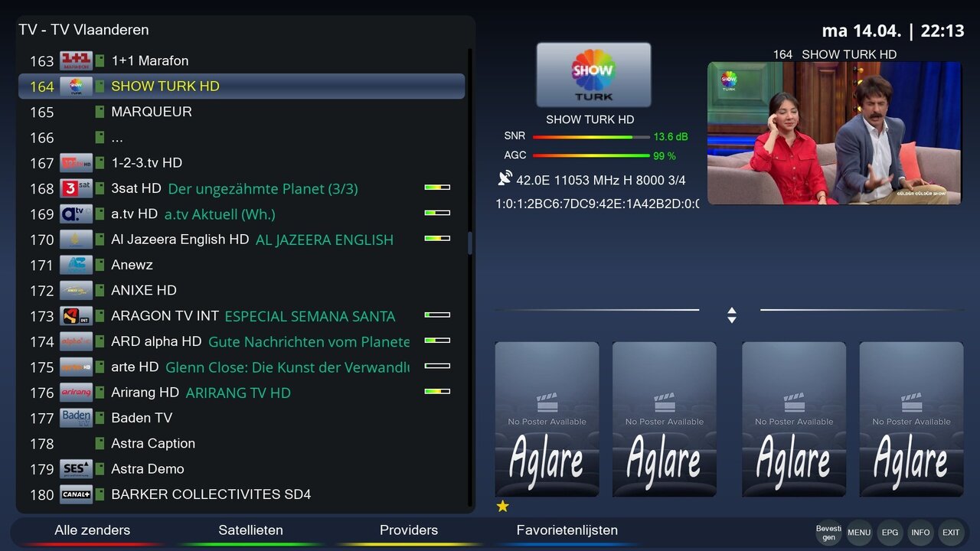Toggle the green indicator next to ANIXE HD
Viewport: 980px width, 551px height.
(100, 290)
